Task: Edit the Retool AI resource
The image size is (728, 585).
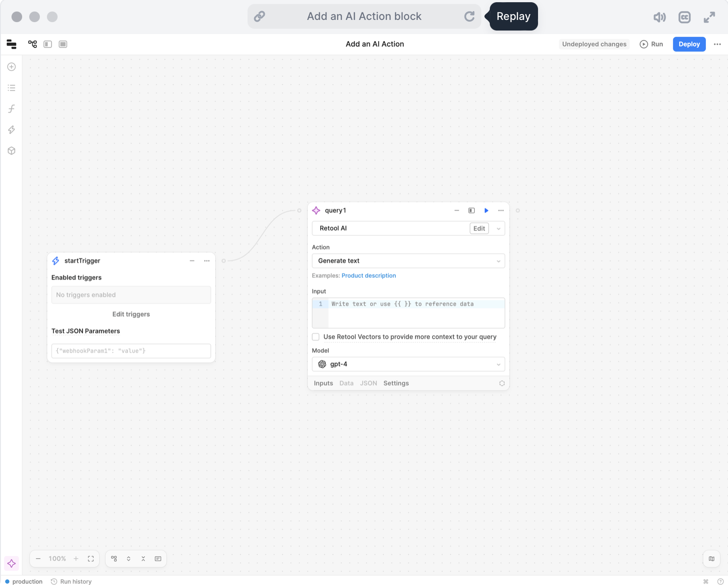Action: 479,228
